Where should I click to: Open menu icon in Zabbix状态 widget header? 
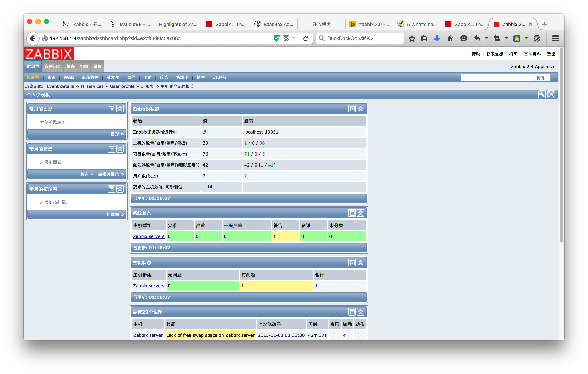(352, 109)
